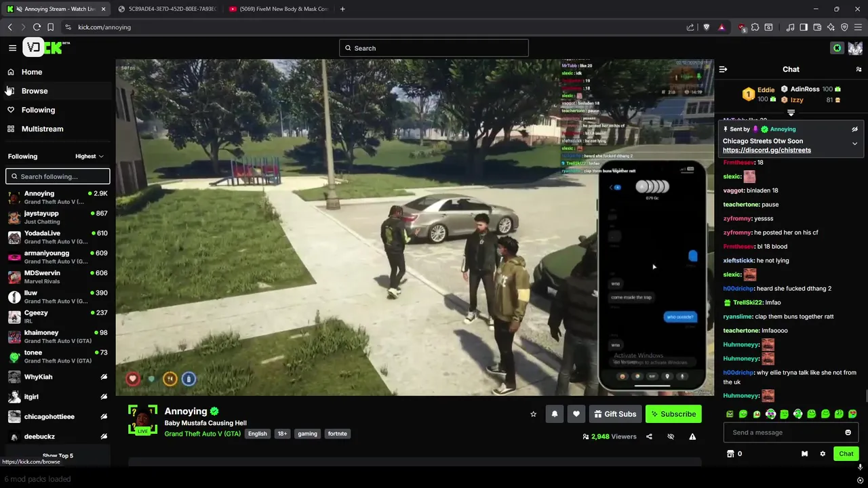The height and width of the screenshot is (488, 868).
Task: Open the user profile avatar menu
Action: point(855,48)
